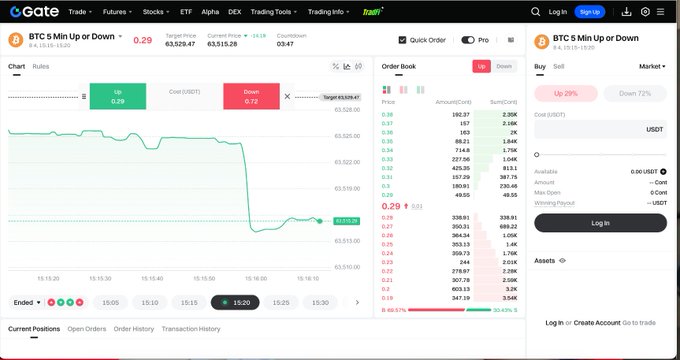
Task: Click Log In in the header
Action: click(558, 12)
